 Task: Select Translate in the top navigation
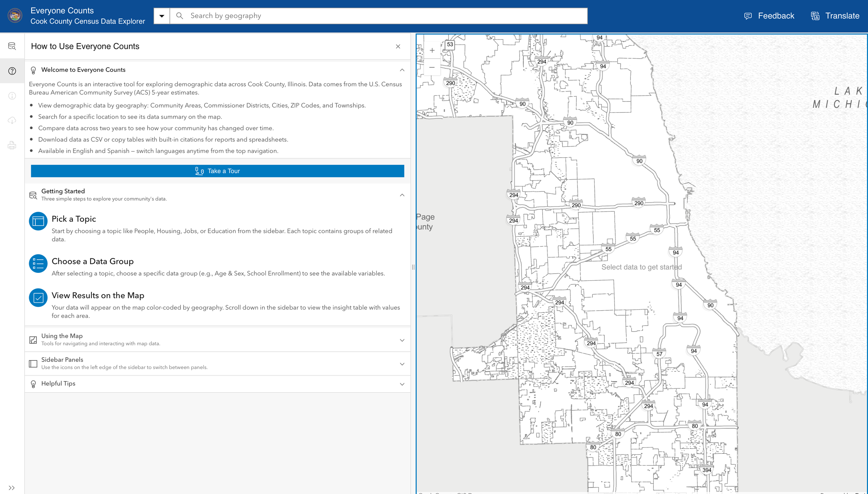835,16
